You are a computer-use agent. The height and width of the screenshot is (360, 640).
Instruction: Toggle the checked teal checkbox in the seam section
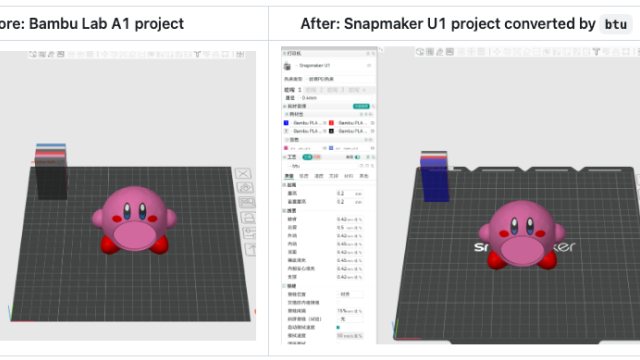(x=338, y=327)
